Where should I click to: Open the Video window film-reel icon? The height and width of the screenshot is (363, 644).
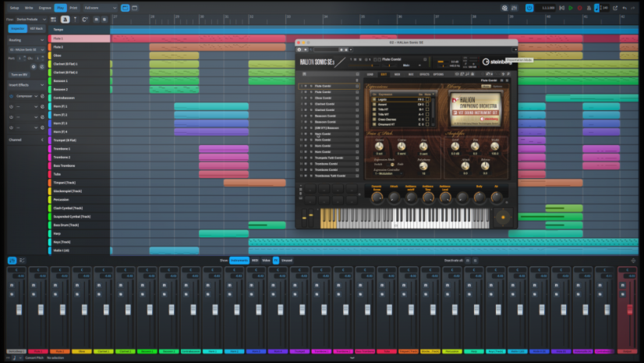coord(504,8)
